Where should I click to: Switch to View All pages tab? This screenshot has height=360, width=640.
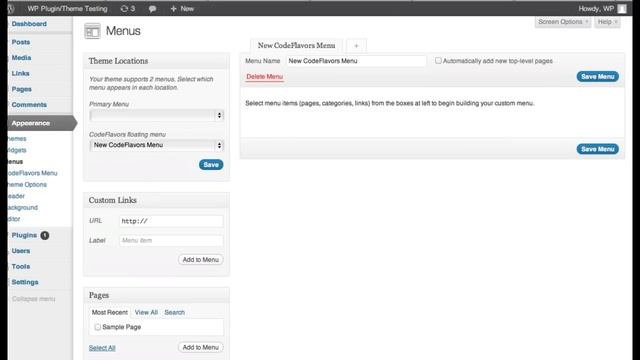146,312
